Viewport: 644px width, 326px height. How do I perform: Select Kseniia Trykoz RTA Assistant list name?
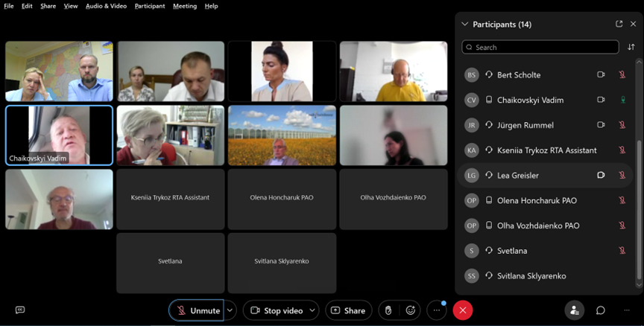pos(546,150)
